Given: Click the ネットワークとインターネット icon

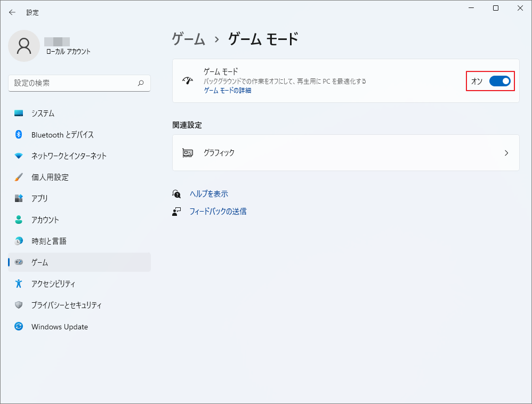Looking at the screenshot, I should click(19, 156).
